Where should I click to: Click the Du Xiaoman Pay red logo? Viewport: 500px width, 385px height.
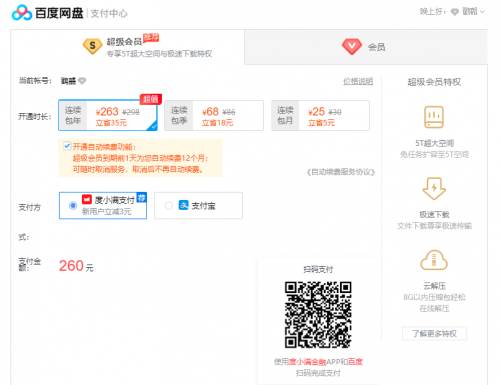87,199
